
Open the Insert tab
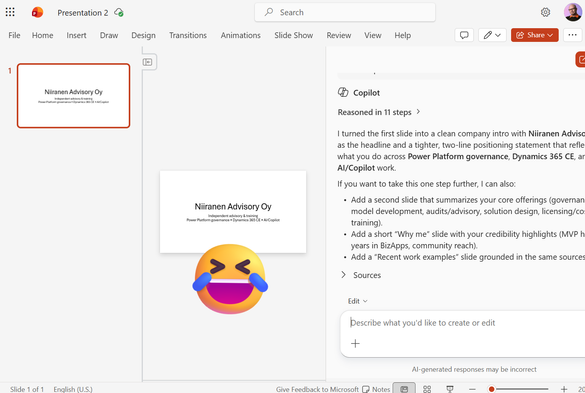[x=76, y=35]
